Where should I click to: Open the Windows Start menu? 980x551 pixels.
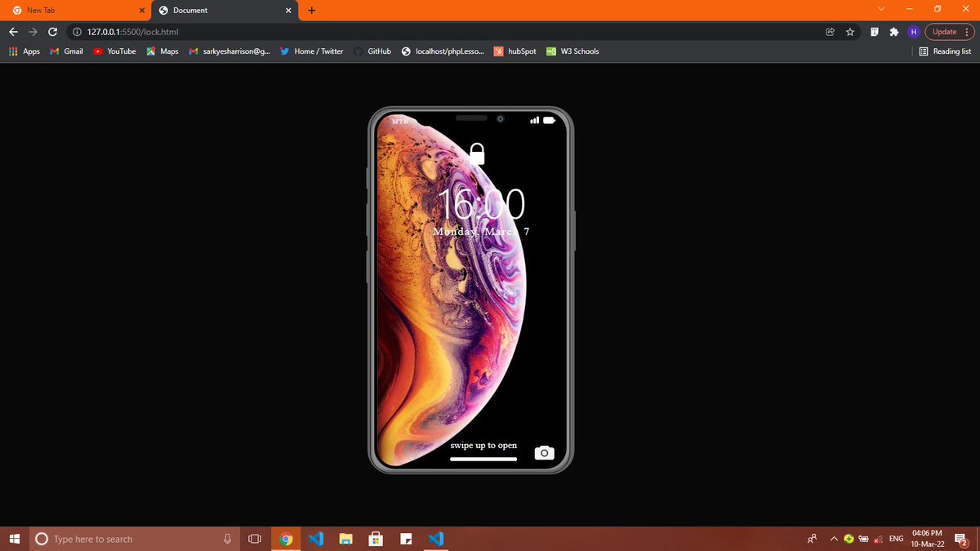(x=14, y=539)
